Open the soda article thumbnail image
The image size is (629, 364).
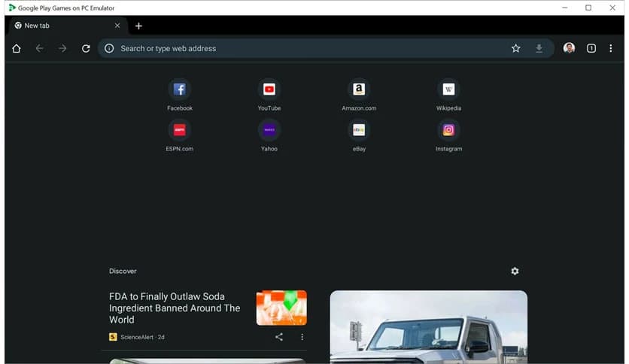tap(281, 308)
